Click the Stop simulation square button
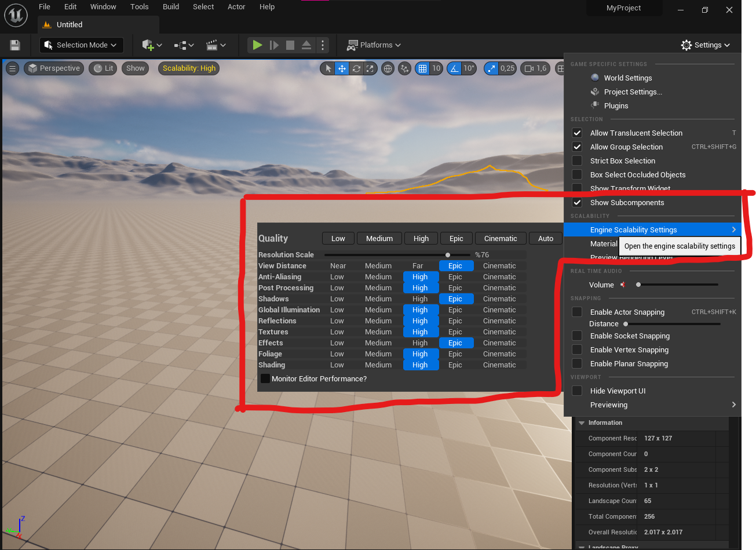The height and width of the screenshot is (550, 756). pos(290,45)
